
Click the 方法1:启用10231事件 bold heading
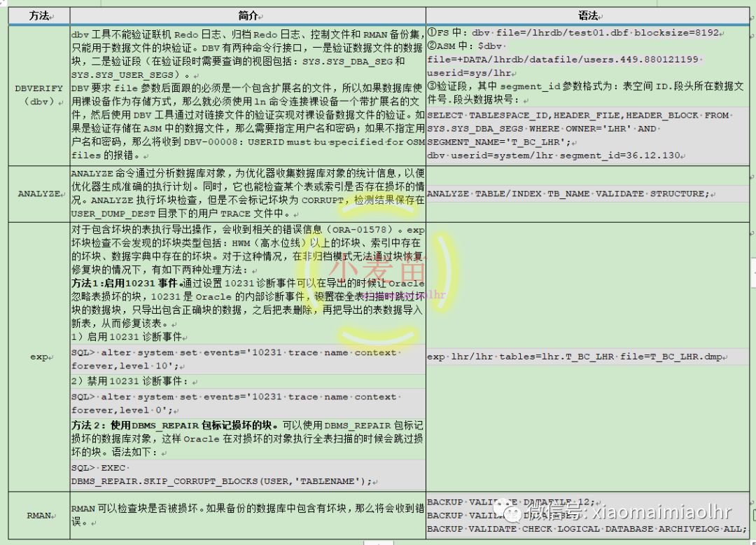coord(126,283)
